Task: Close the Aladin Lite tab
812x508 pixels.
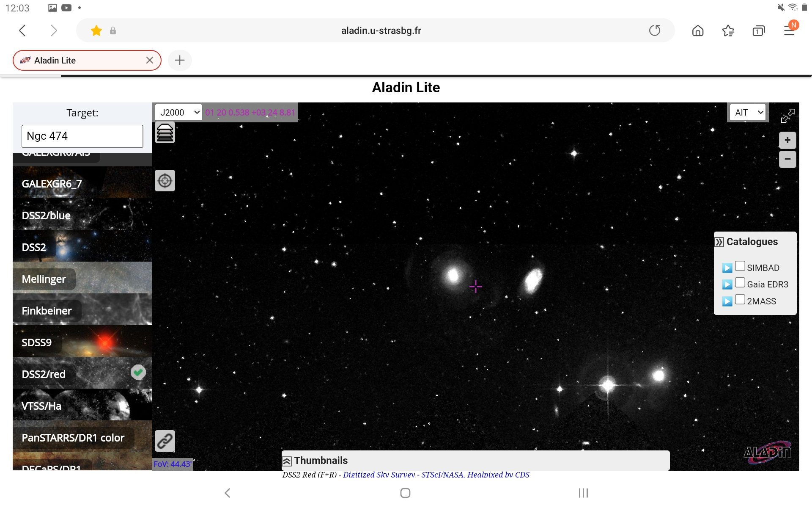Action: pyautogui.click(x=150, y=61)
